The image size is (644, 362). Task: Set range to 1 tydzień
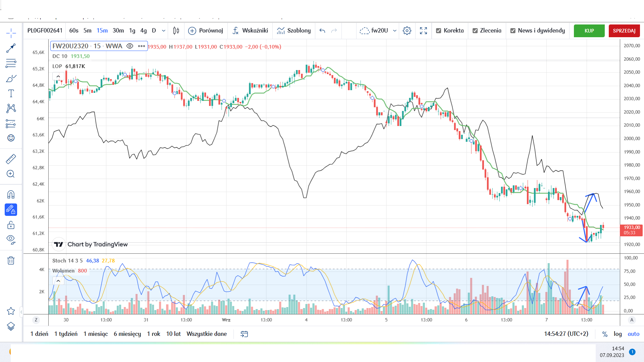point(66,334)
